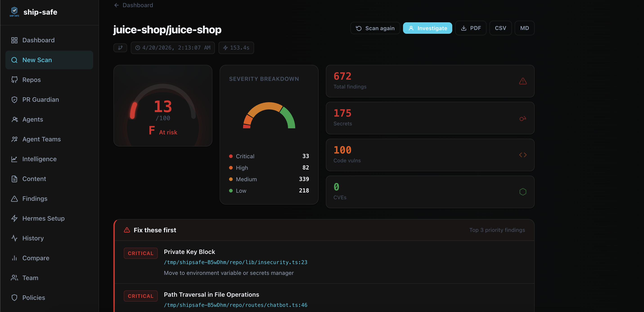The height and width of the screenshot is (312, 644).
Task: Open the Agent Teams sidebar item
Action: [x=49, y=139]
